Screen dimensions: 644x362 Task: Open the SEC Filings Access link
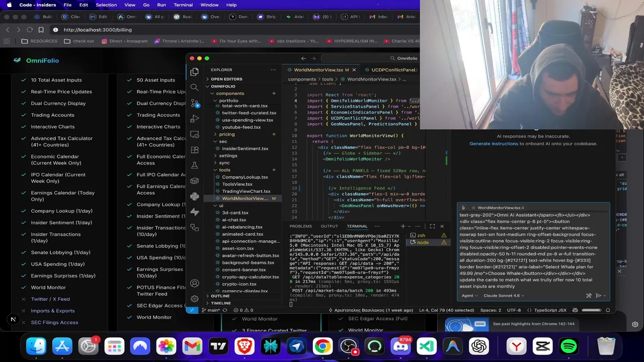[x=54, y=322]
